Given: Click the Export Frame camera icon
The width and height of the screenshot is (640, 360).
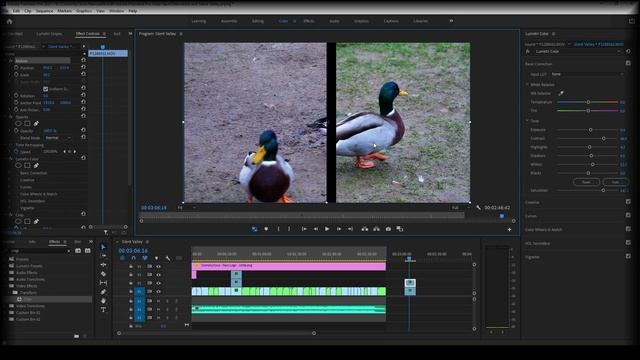Looking at the screenshot, I should point(388,229).
